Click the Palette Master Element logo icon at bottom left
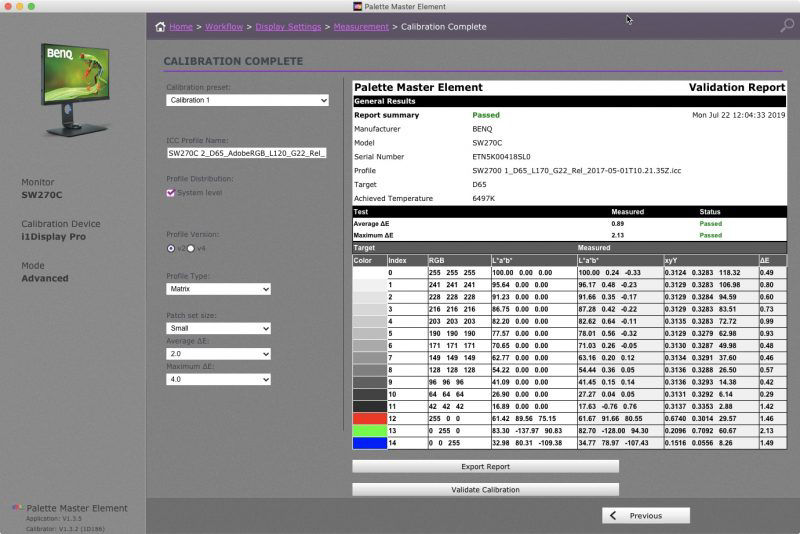The image size is (800, 534). click(17, 507)
